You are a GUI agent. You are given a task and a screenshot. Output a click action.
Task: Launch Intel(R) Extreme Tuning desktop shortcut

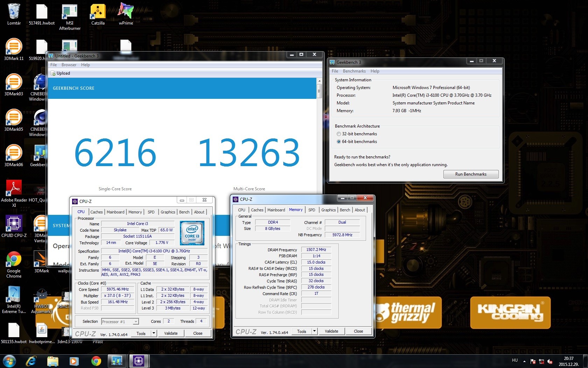[14, 300]
